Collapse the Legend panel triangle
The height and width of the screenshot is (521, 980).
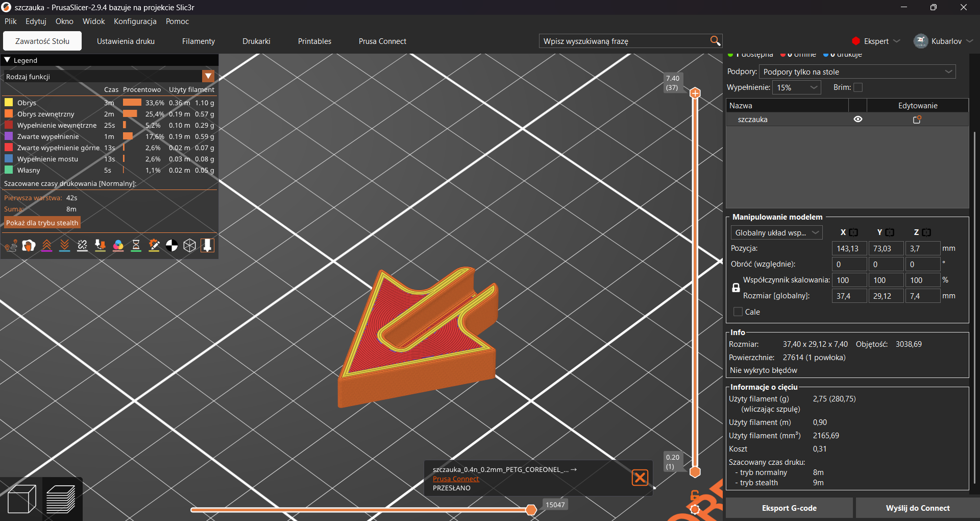pos(7,60)
